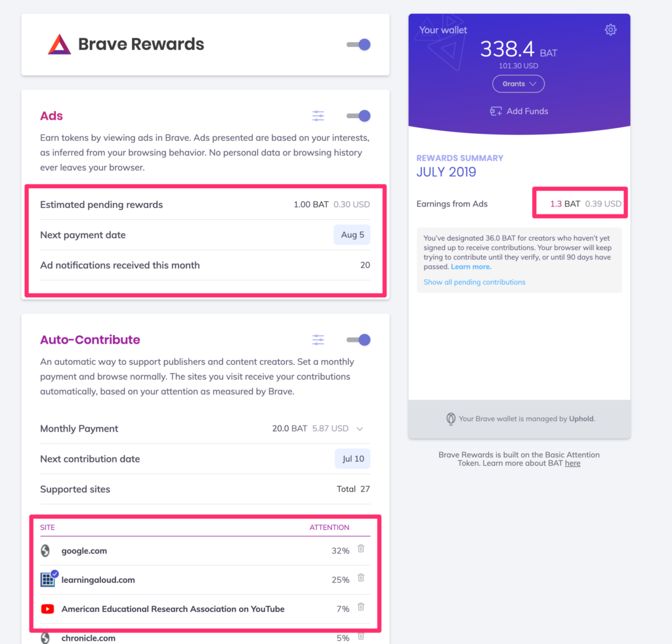Disable the Ads toggle switch
This screenshot has height=644, width=672.
[359, 116]
